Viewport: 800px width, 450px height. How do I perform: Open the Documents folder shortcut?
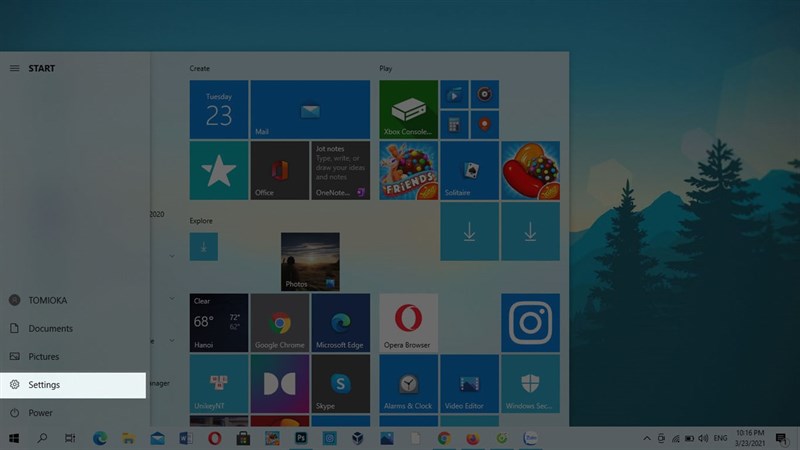(x=50, y=329)
